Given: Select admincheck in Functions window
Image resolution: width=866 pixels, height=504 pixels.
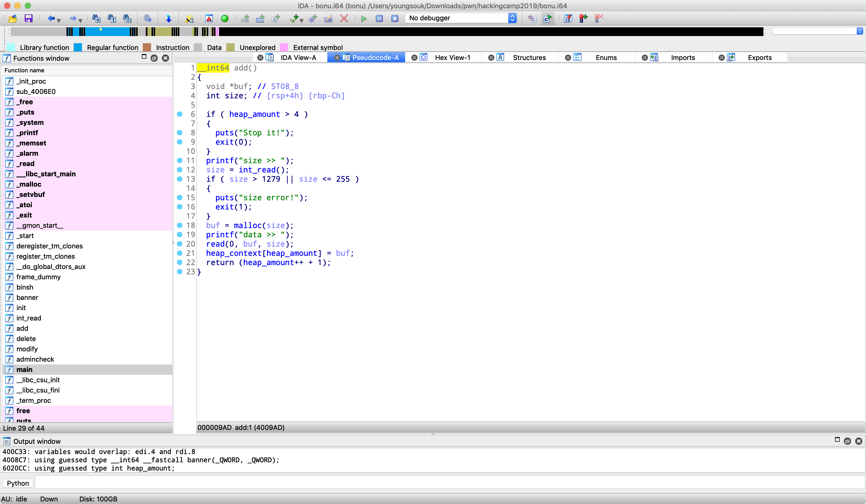Looking at the screenshot, I should pos(35,359).
